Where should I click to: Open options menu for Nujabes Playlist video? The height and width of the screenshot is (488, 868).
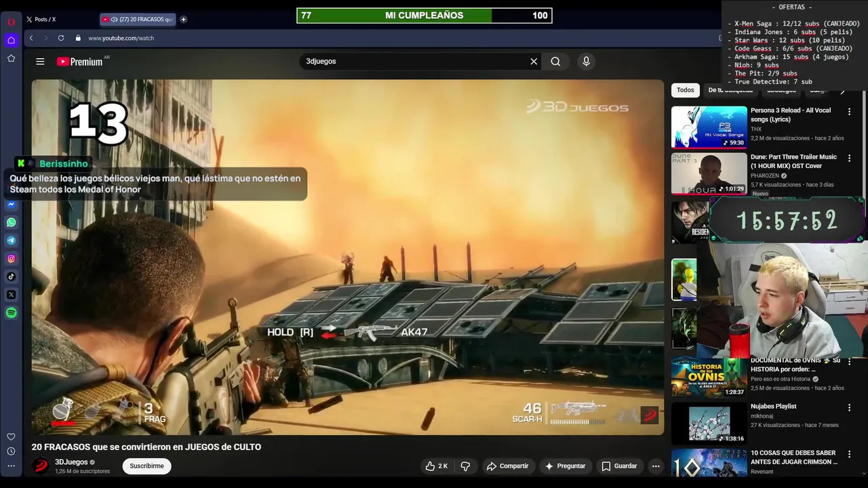point(849,407)
